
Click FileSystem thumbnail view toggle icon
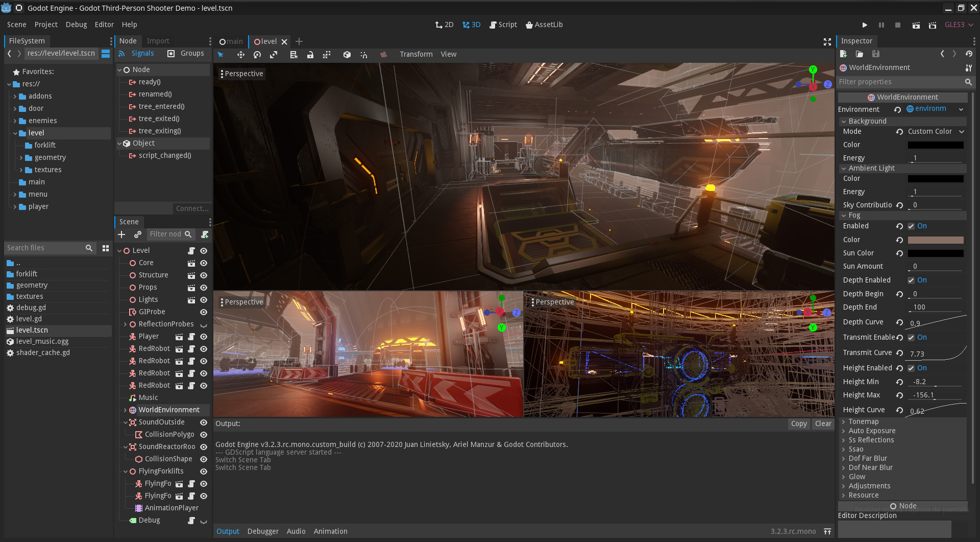pos(106,248)
